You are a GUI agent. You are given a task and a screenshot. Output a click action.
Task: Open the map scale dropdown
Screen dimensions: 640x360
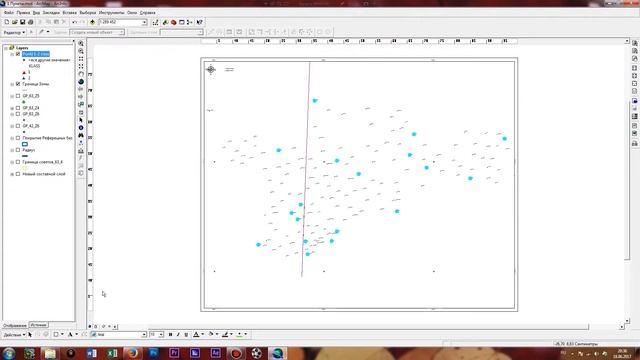pyautogui.click(x=144, y=22)
